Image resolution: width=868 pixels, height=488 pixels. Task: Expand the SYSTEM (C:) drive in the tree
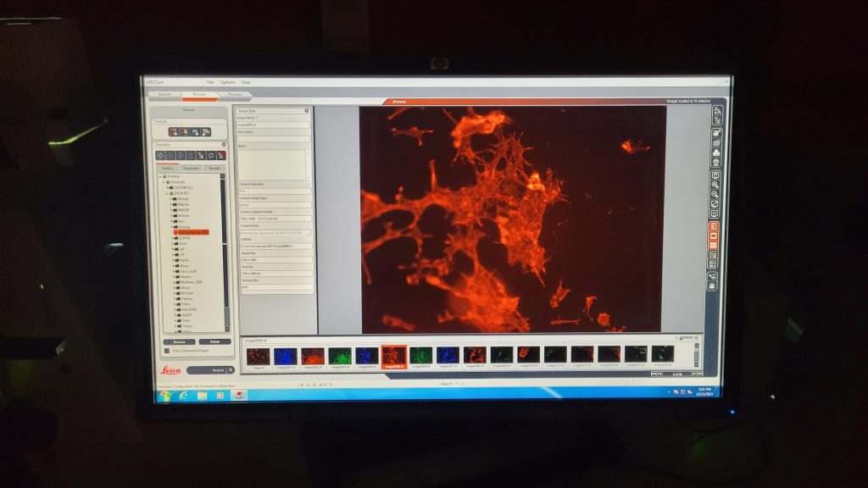click(x=167, y=187)
